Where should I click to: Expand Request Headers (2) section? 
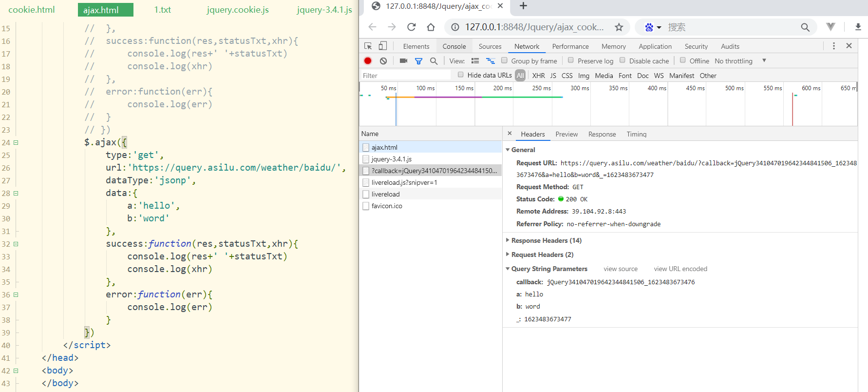point(508,255)
